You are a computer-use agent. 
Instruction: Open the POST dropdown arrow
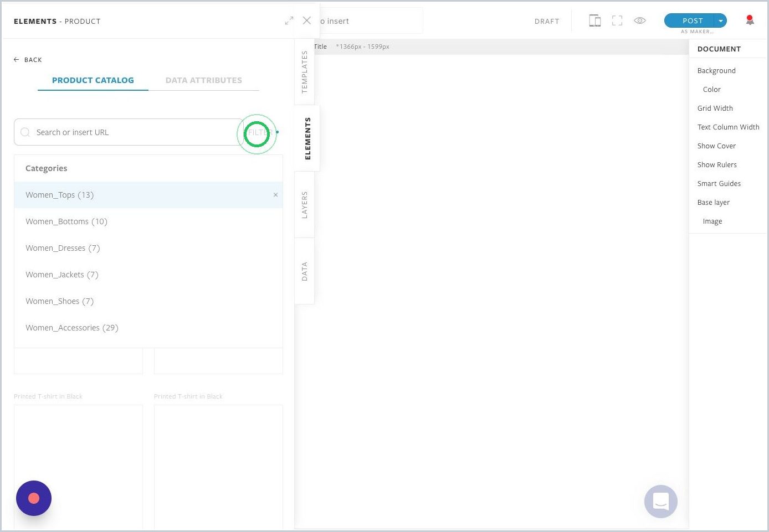click(x=721, y=20)
